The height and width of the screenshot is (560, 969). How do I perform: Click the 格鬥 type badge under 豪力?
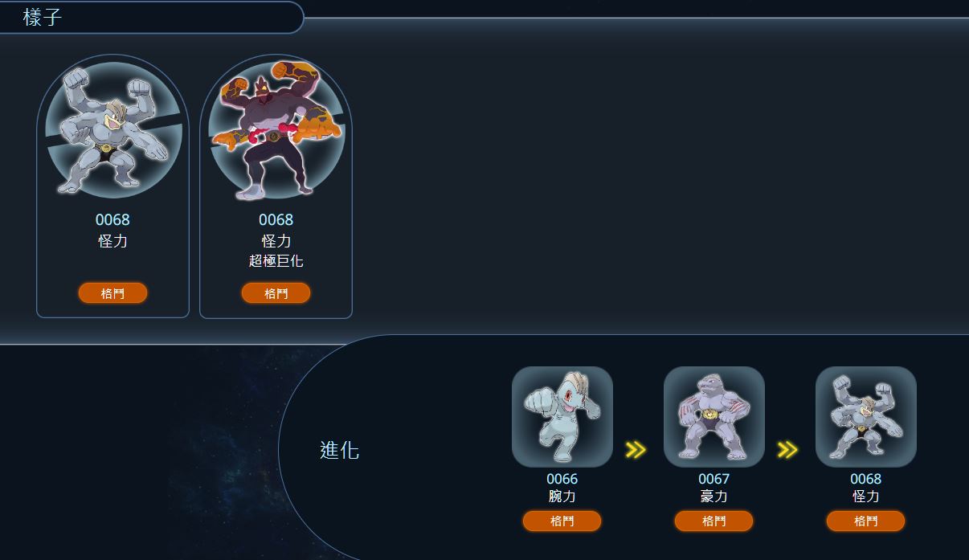pos(714,521)
